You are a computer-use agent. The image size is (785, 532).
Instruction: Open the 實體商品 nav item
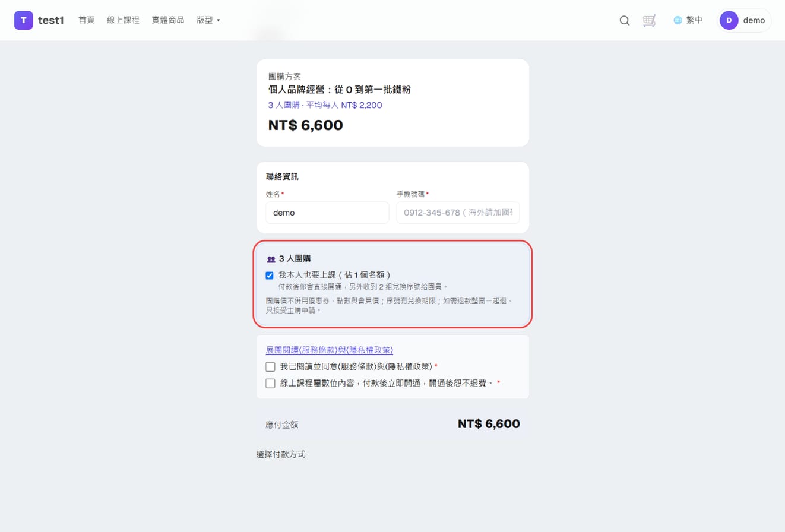pos(168,20)
